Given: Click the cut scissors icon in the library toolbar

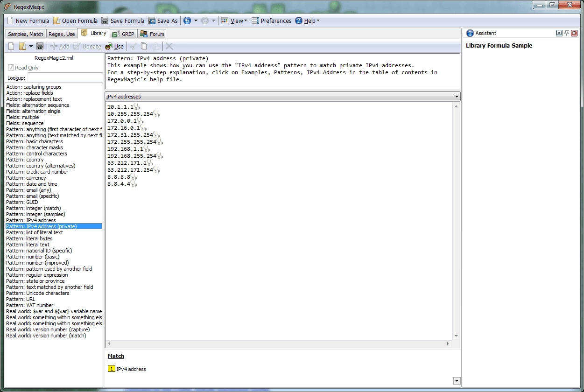Looking at the screenshot, I should tap(133, 46).
